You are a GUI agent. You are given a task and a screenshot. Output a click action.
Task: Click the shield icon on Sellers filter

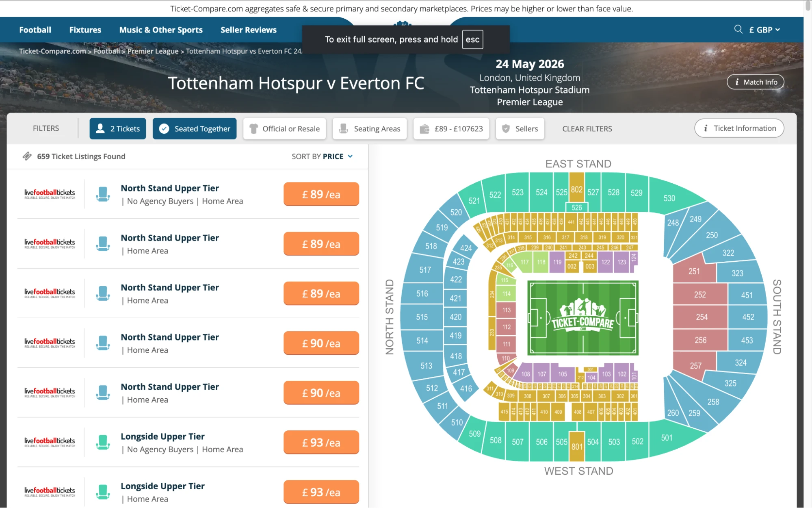pyautogui.click(x=505, y=128)
